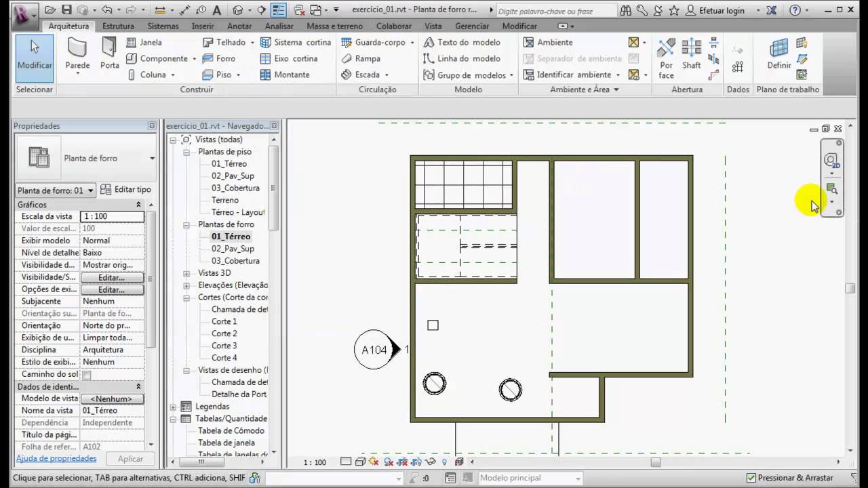Click the keyword search input field
868x488 pixels.
556,11
